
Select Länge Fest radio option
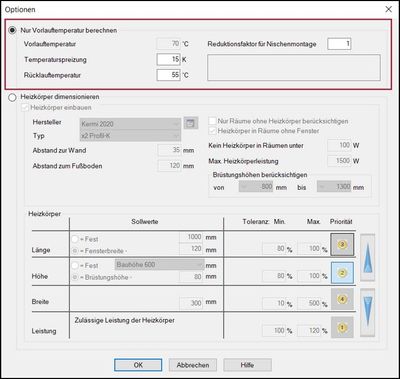coord(75,239)
